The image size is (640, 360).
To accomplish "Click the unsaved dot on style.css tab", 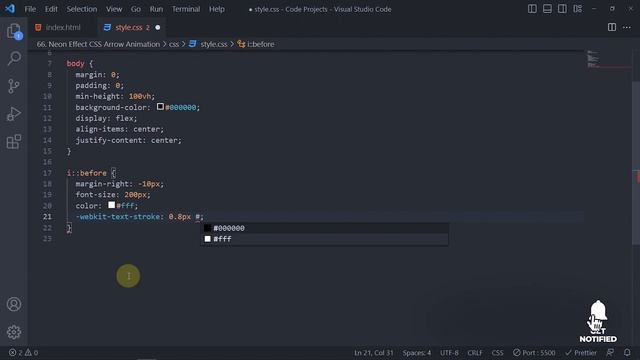I will pyautogui.click(x=158, y=27).
